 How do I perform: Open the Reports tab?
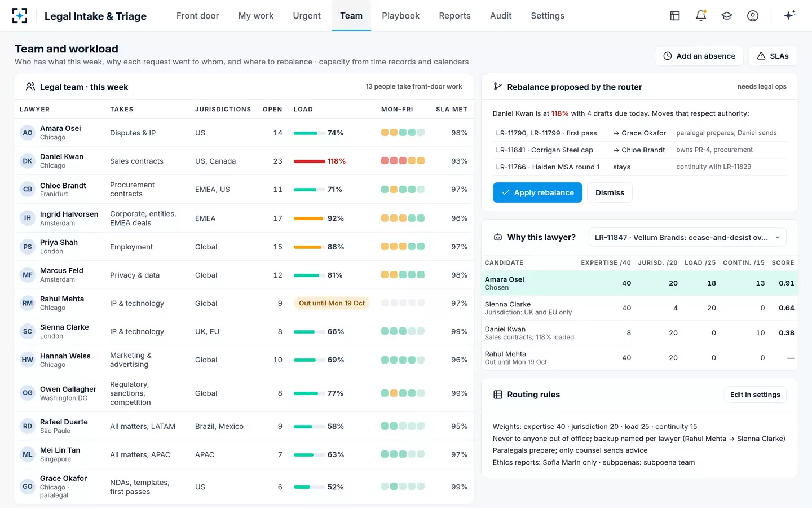(x=454, y=16)
